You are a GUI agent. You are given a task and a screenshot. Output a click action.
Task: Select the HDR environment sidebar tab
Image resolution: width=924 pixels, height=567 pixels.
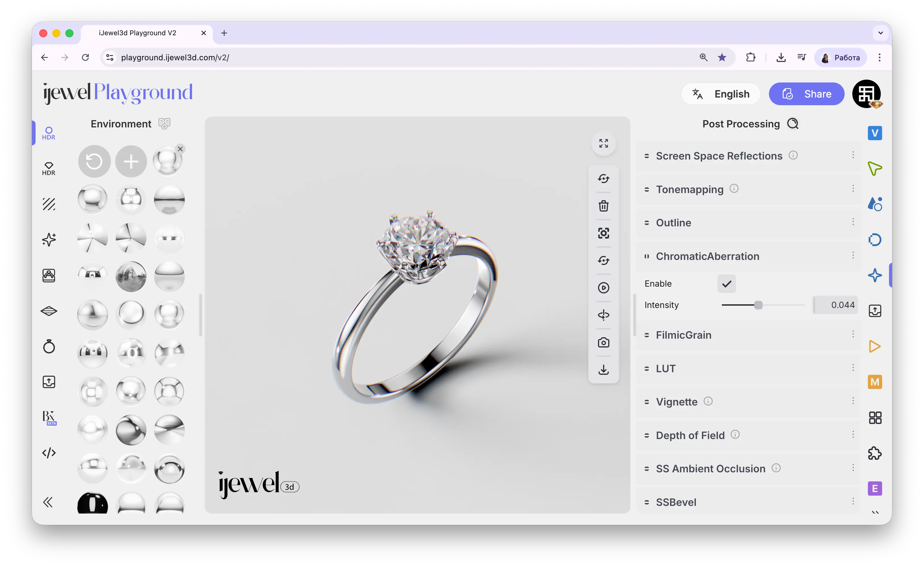pos(49,133)
